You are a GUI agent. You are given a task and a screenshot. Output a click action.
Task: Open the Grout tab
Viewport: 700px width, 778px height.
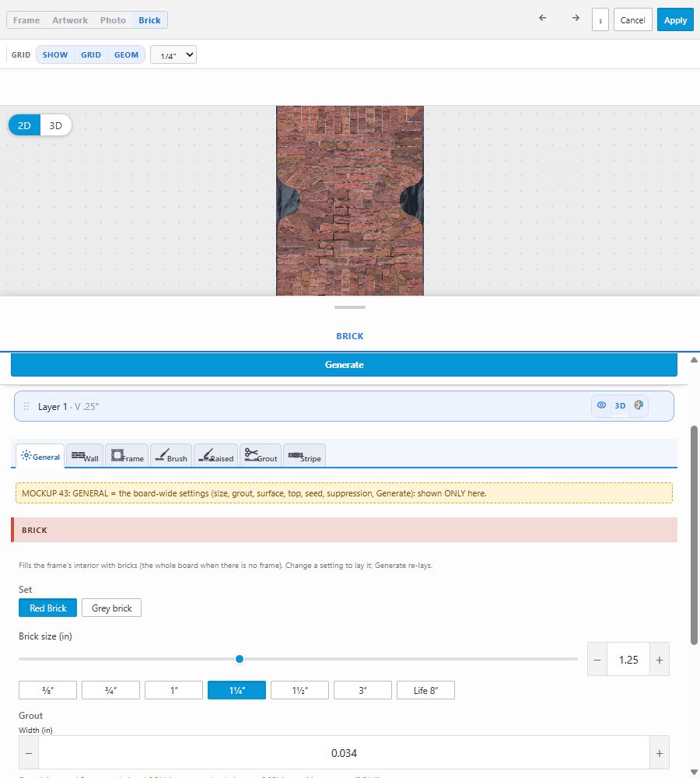261,457
